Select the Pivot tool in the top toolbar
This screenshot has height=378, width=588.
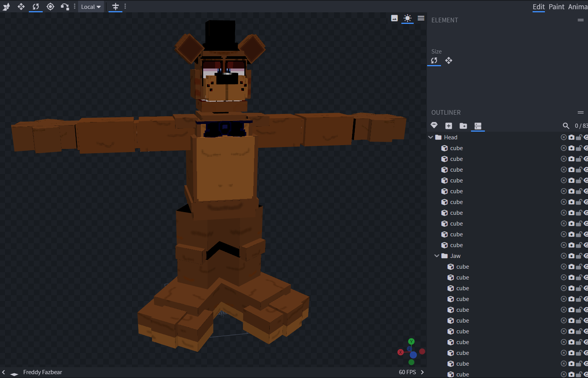click(50, 7)
